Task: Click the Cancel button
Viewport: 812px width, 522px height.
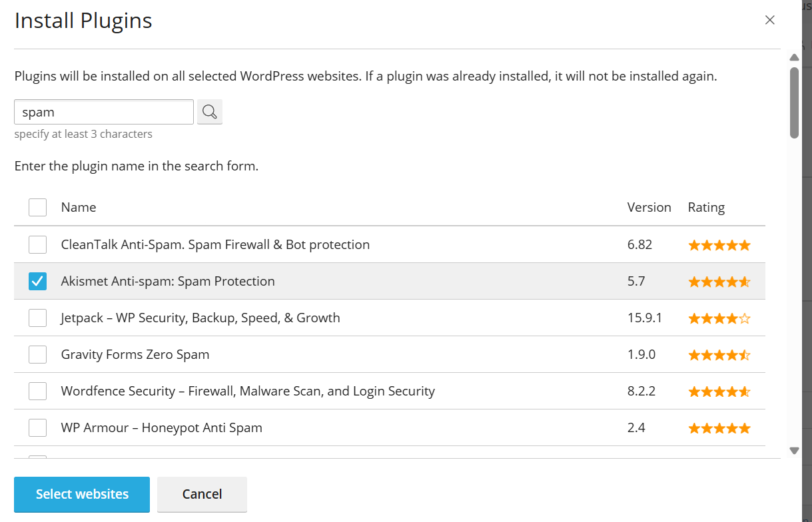Action: tap(203, 494)
